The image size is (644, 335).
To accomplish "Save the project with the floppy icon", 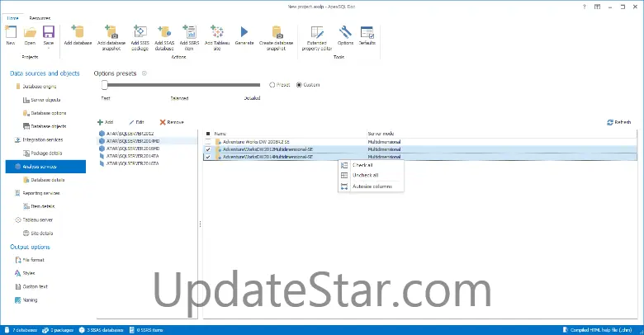I will 49,32.
